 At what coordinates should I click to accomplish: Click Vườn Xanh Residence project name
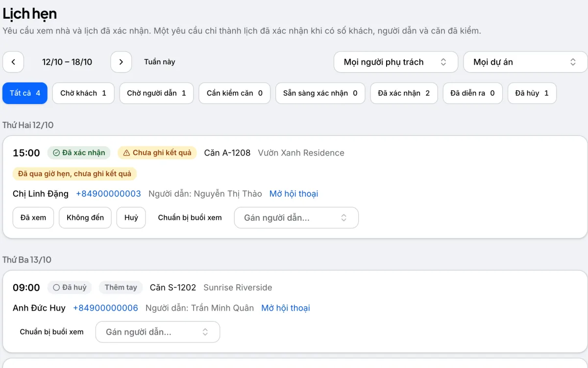tap(301, 153)
